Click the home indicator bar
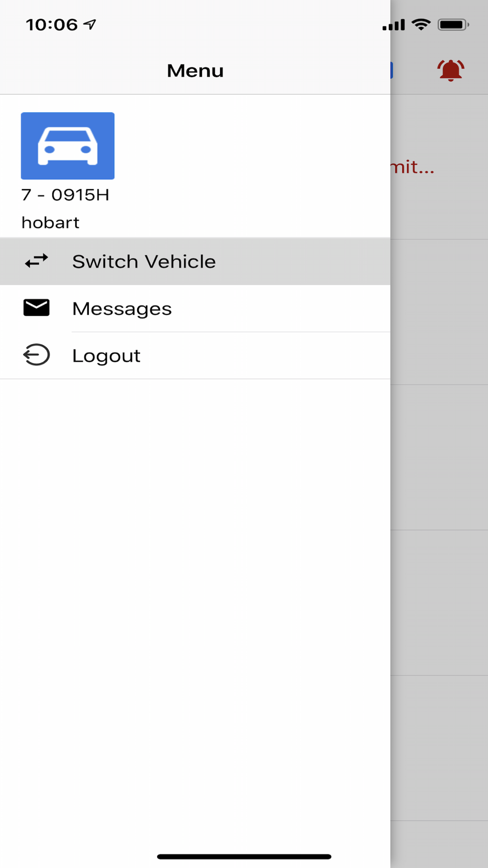Viewport: 488px width, 868px height. pos(244,856)
